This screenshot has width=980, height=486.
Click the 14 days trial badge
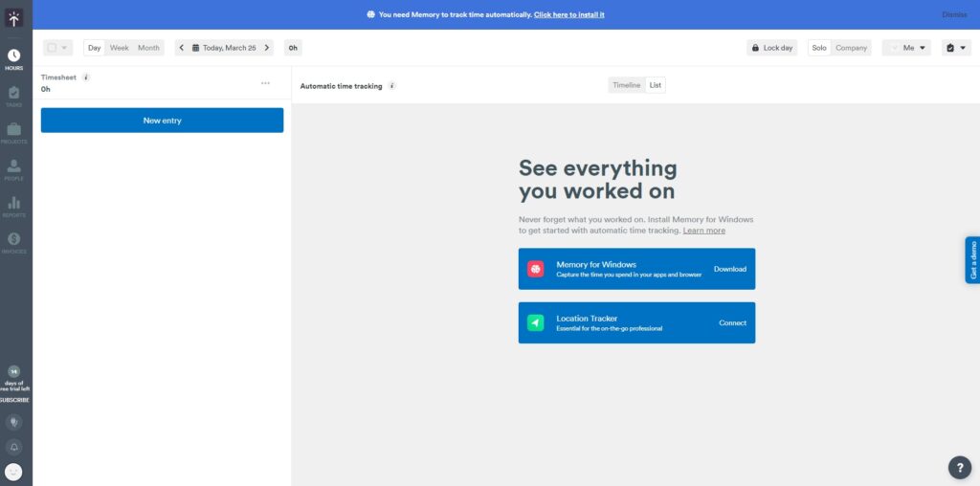tap(13, 372)
